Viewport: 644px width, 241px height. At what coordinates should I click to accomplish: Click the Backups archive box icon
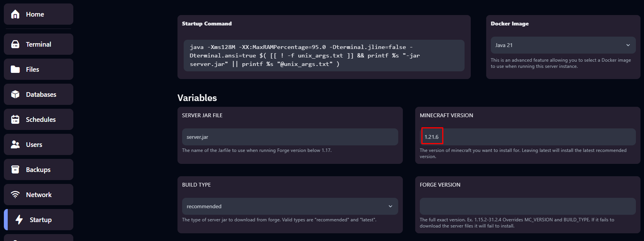point(15,170)
